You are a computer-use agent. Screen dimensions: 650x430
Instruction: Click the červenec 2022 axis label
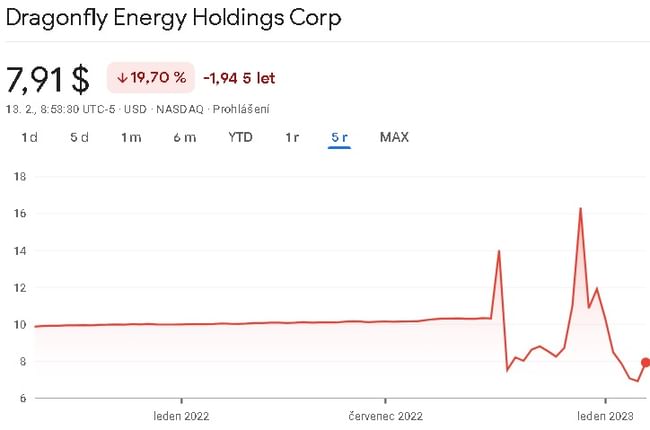(x=385, y=414)
